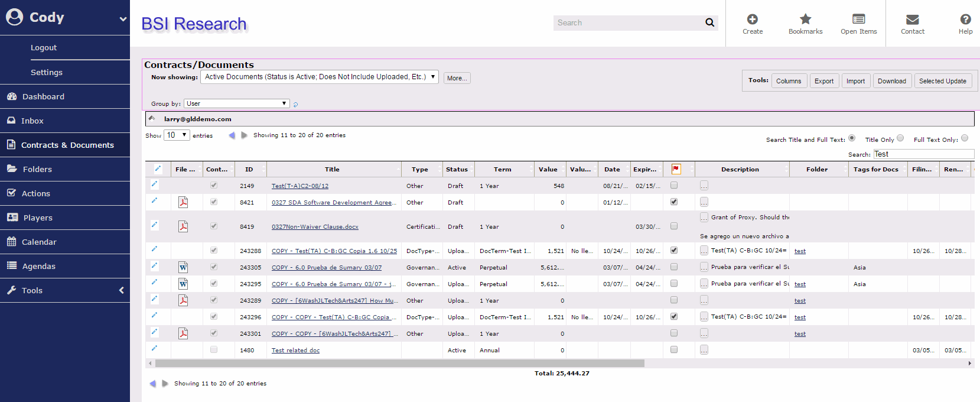980x402 pixels.
Task: Change the Show entries count dropdown
Action: 177,135
